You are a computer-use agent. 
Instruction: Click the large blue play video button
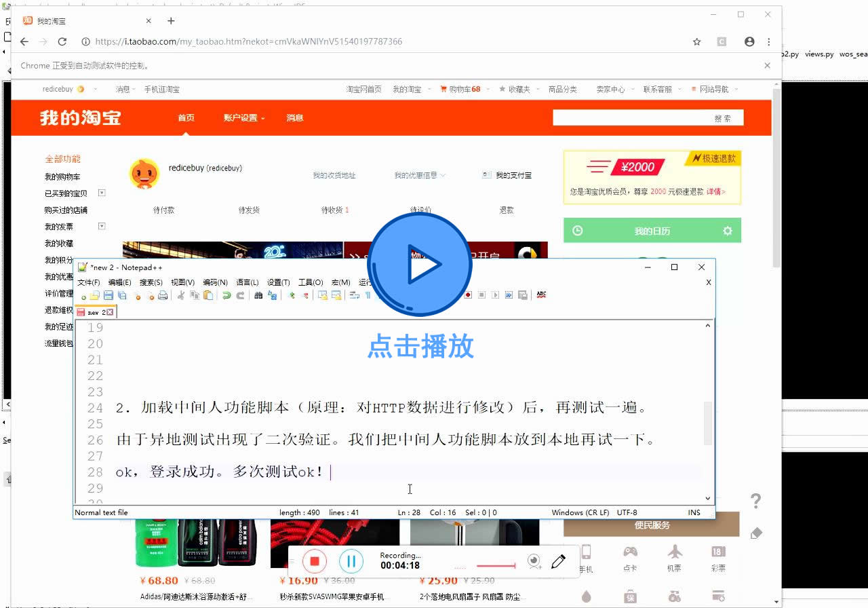(x=420, y=265)
